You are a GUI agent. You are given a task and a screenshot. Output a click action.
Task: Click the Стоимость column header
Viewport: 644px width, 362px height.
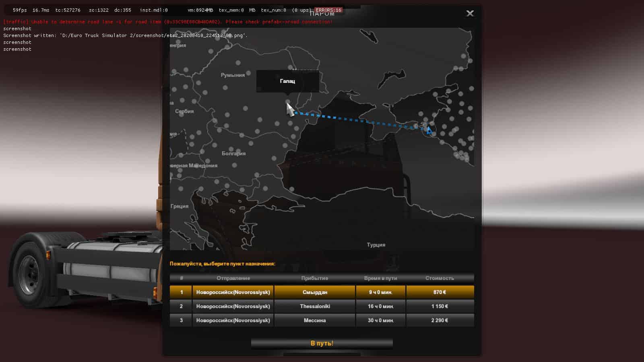[440, 278]
